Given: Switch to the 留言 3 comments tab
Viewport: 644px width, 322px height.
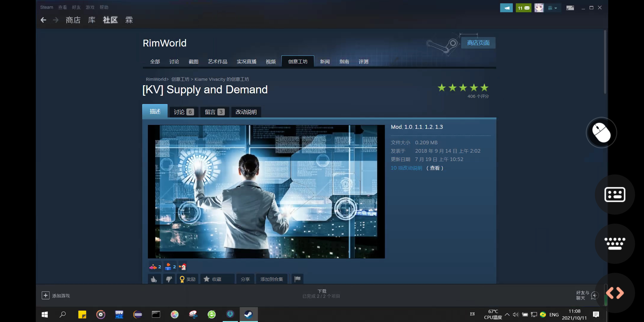Looking at the screenshot, I should [215, 112].
